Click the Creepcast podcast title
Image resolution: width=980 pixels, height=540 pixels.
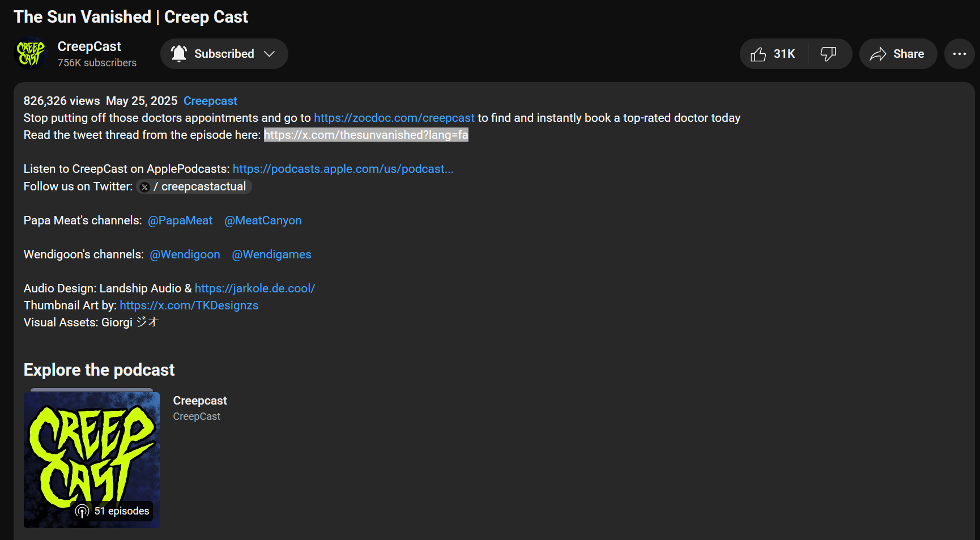[200, 401]
